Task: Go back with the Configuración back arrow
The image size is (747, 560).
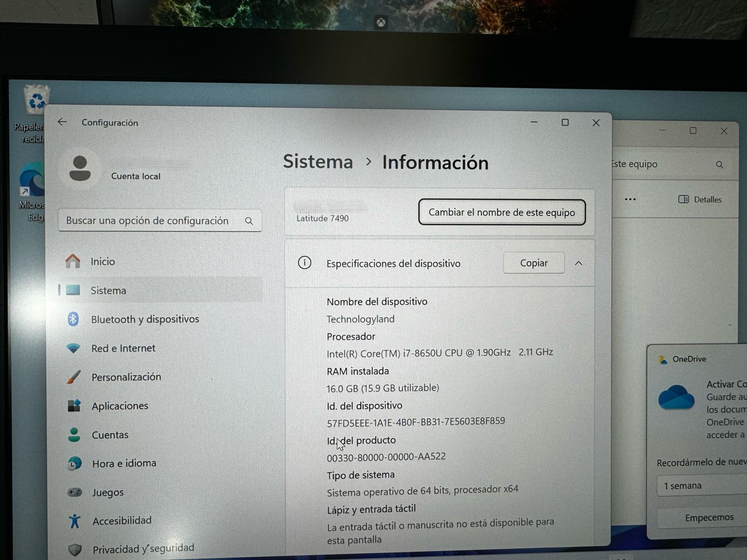Action: coord(62,122)
